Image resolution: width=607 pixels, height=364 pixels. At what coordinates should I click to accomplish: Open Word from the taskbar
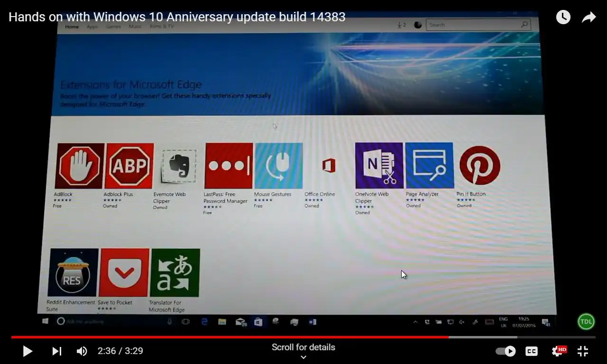coord(313,322)
